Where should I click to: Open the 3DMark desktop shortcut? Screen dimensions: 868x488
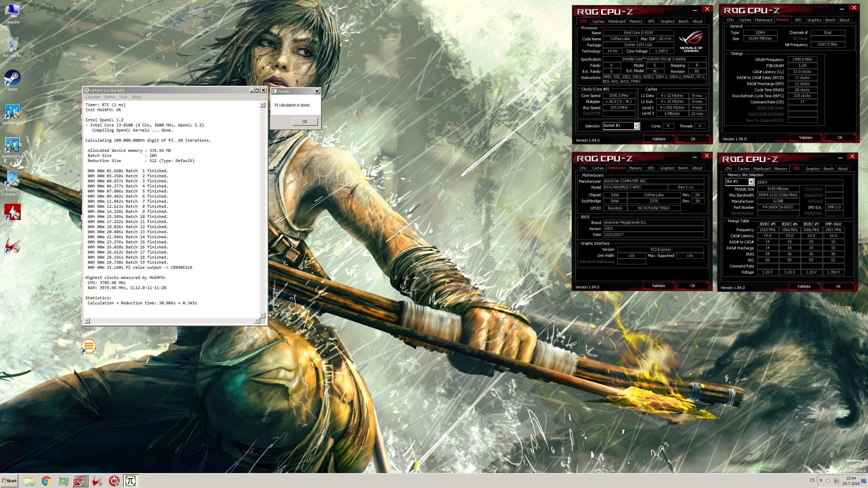[88, 349]
